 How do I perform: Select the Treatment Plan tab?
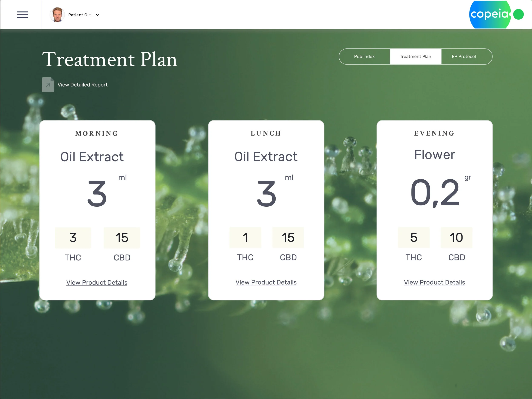pyautogui.click(x=415, y=57)
